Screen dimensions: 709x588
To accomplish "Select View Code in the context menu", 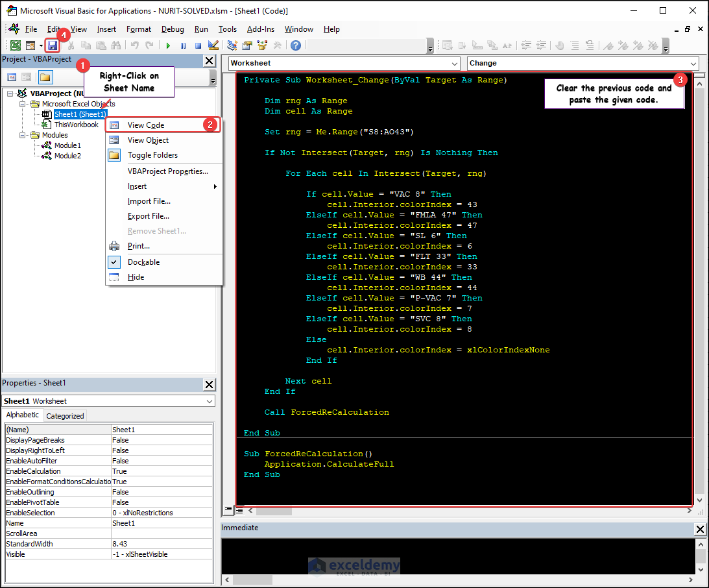I will click(146, 125).
